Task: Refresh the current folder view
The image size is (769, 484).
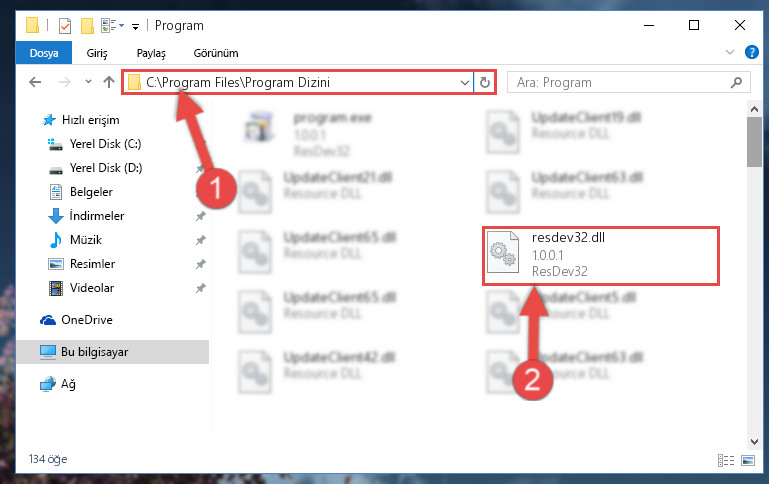Action: [485, 82]
